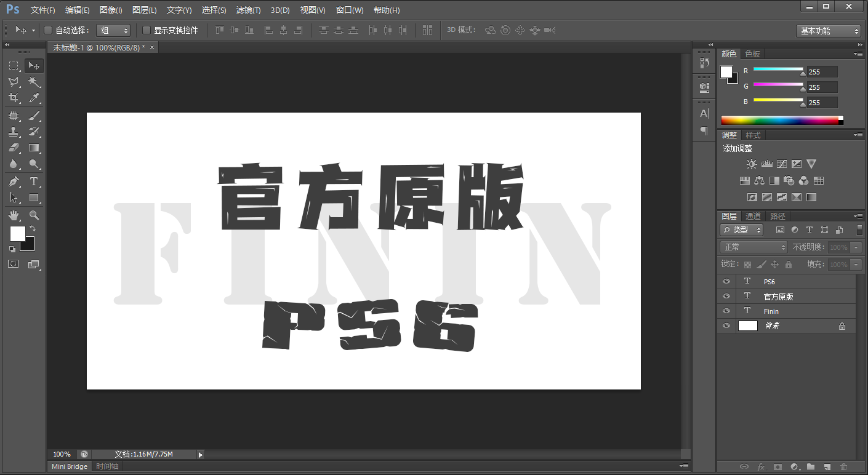The image size is (868, 475).
Task: Create a new layer group
Action: (811, 467)
